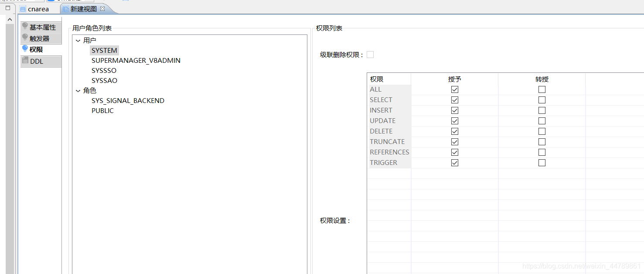644x274 pixels.
Task: Check 转授 for ALL privilege
Action: [x=542, y=89]
